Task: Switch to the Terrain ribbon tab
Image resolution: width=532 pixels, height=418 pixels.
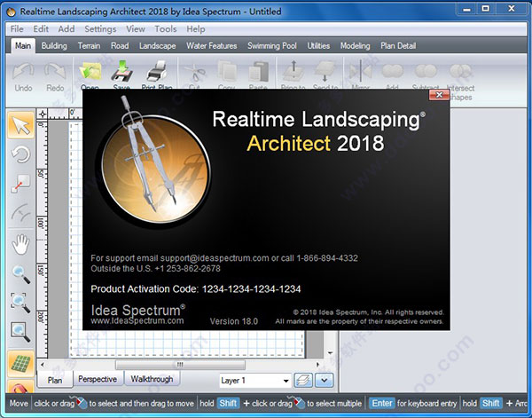Action: coord(89,46)
